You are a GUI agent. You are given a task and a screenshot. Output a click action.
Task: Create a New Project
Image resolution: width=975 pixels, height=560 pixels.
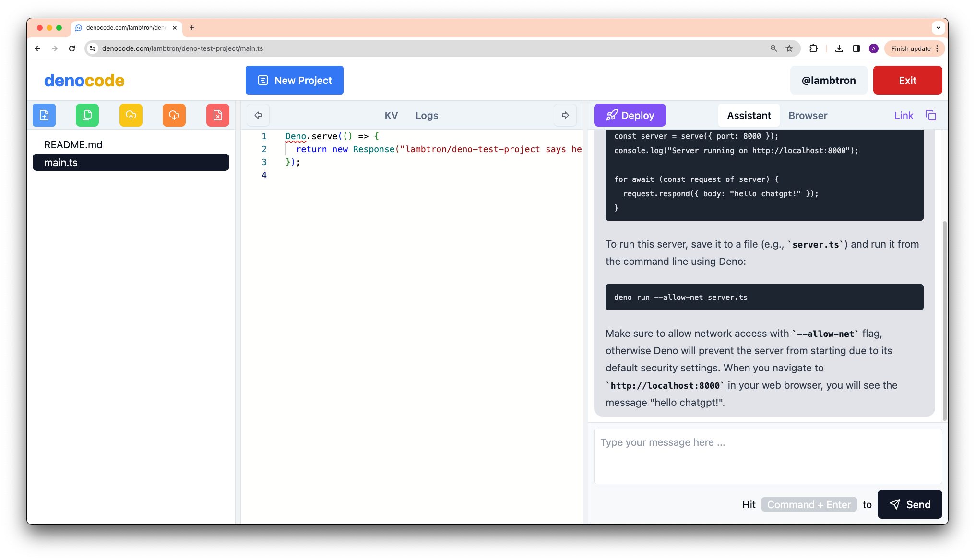point(295,80)
